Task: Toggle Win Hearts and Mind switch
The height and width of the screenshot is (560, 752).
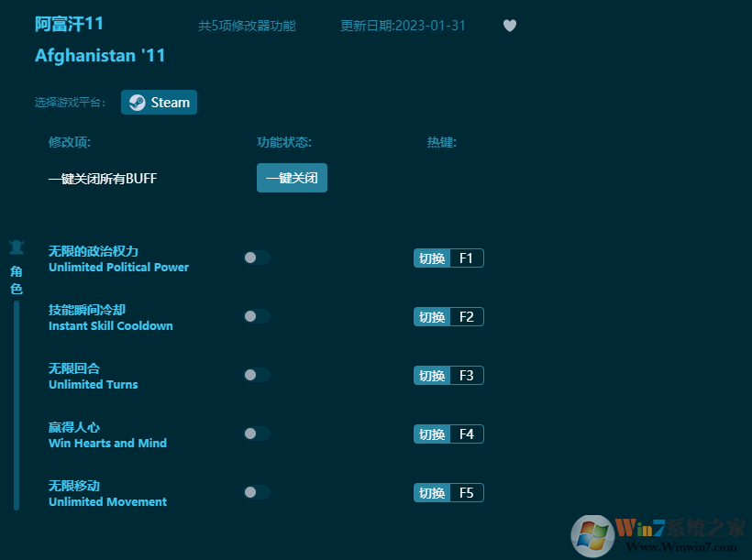Action: coord(257,434)
